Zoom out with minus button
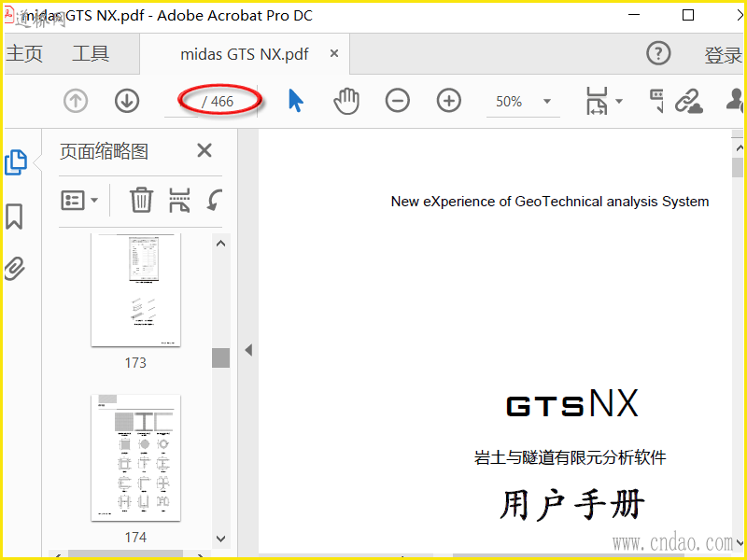The width and height of the screenshot is (747, 560). point(398,101)
